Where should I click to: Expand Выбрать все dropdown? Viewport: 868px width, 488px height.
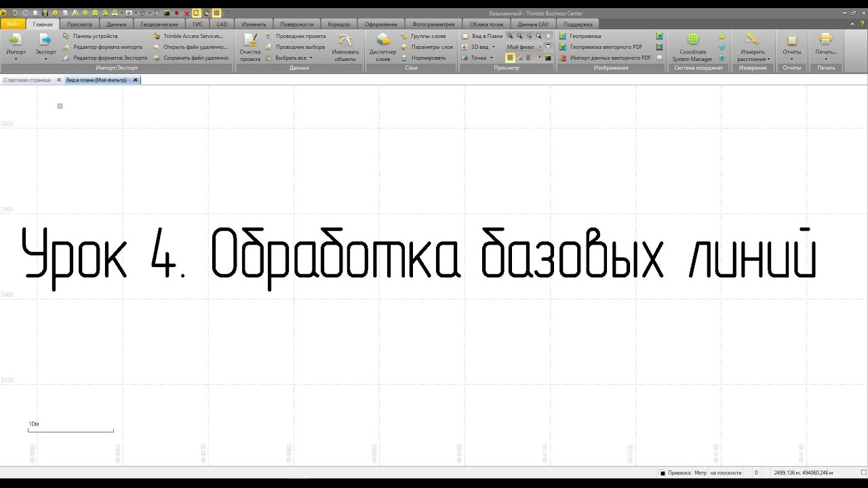point(311,58)
